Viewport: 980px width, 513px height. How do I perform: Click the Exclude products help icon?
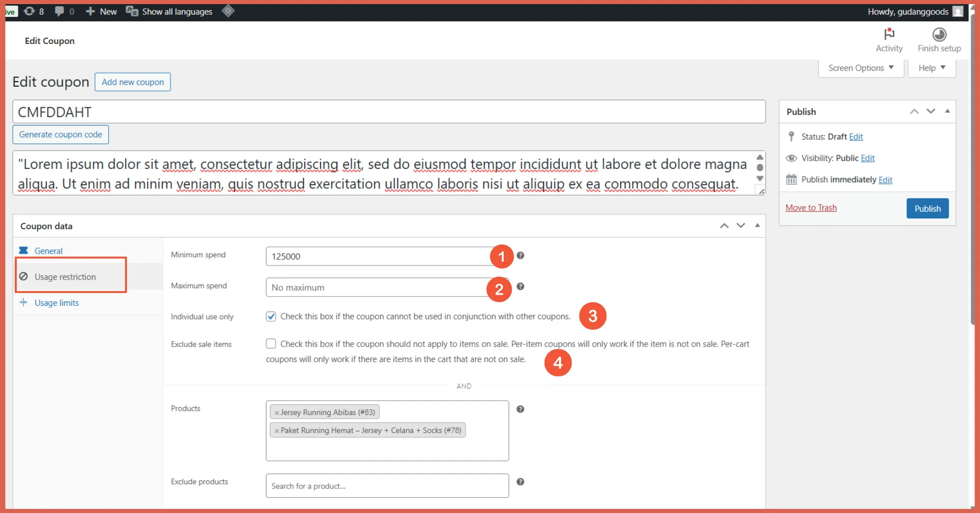click(x=520, y=481)
